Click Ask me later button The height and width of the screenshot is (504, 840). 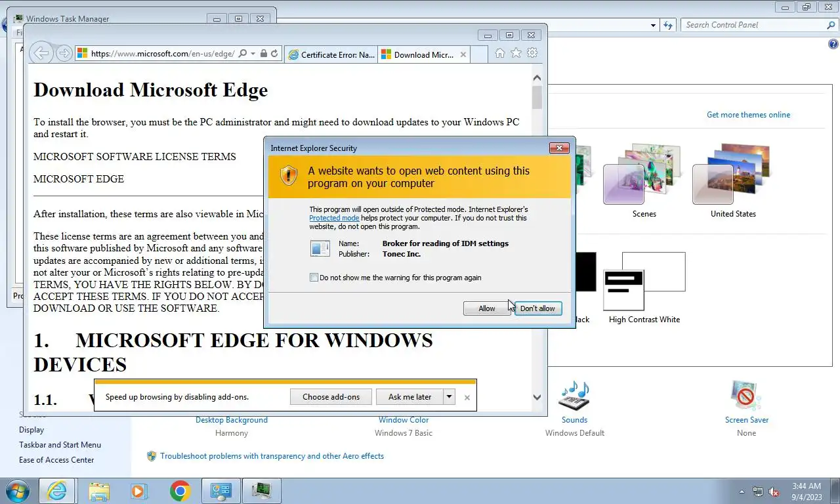[x=410, y=396]
